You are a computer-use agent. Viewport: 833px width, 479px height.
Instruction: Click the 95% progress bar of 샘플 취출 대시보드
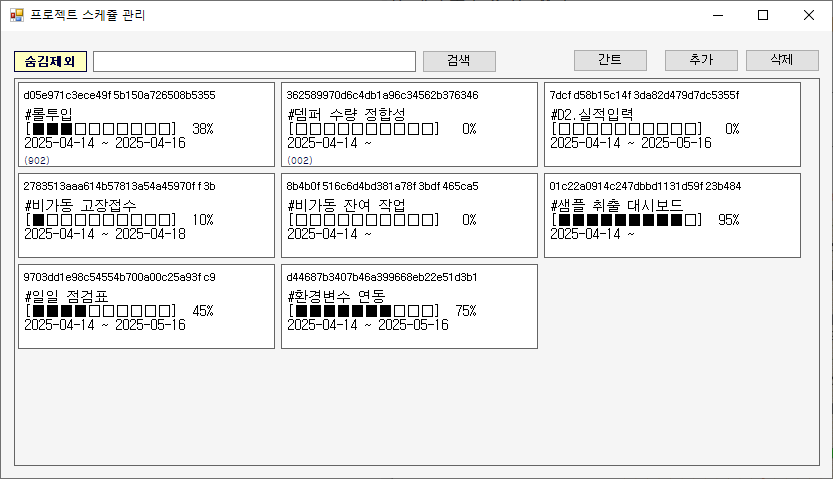(627, 220)
